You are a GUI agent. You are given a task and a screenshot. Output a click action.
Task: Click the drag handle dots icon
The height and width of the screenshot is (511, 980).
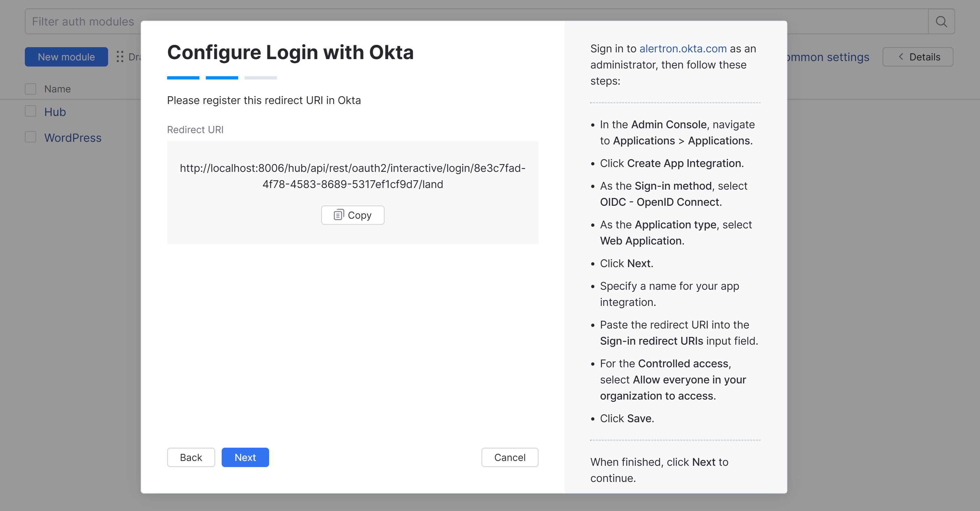pyautogui.click(x=120, y=57)
